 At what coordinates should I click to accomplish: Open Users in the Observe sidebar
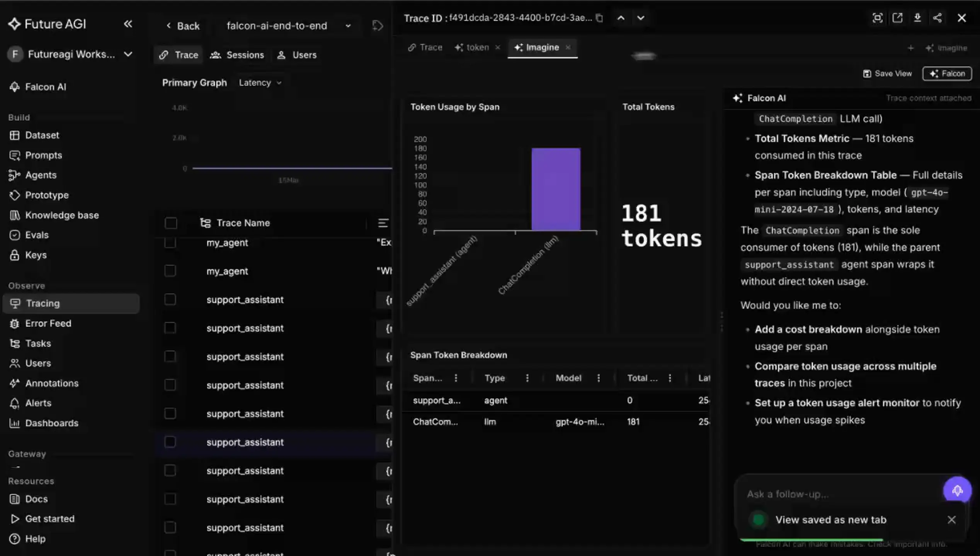point(30,363)
